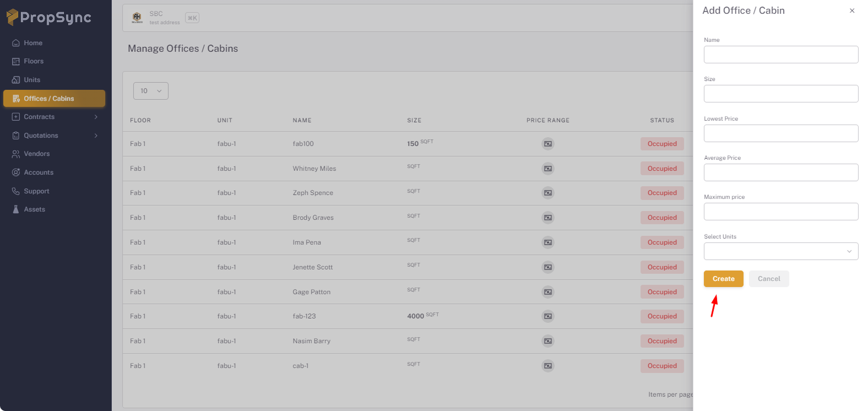
Task: Open Units menu item
Action: pyautogui.click(x=54, y=80)
